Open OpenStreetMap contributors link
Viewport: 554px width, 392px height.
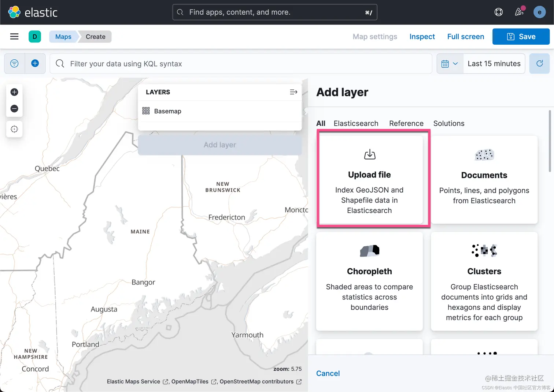[261, 382]
